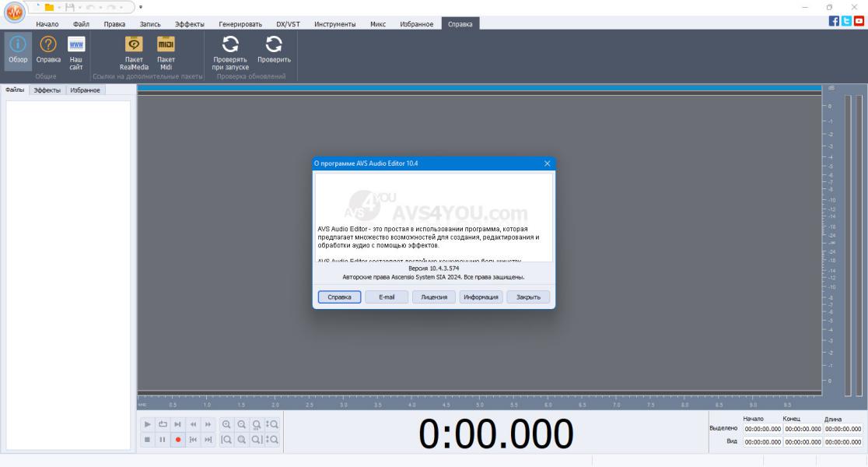Click the Справка question-mark ribbon icon
The image size is (868, 467).
click(48, 51)
